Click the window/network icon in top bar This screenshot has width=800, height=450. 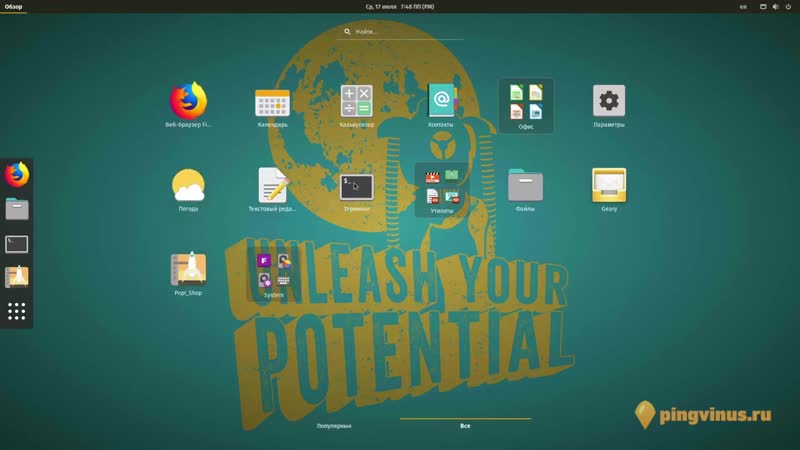763,7
